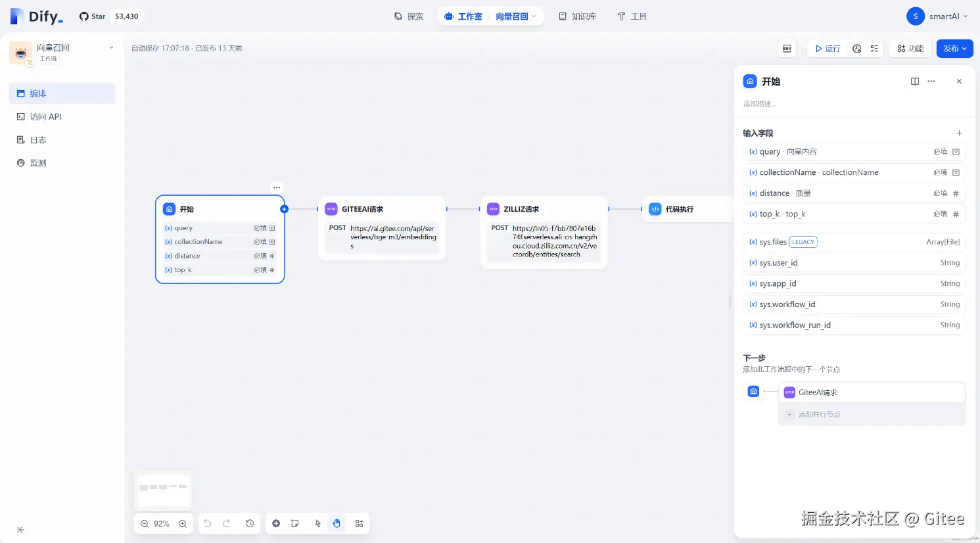Screen dimensions: 980x543
Task: Redo the canvas action
Action: coord(227,523)
